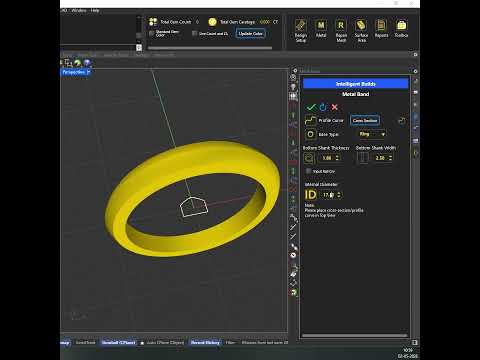The width and height of the screenshot is (480, 360).
Task: Click the yellow ID internal diameter icon
Action: 310,195
